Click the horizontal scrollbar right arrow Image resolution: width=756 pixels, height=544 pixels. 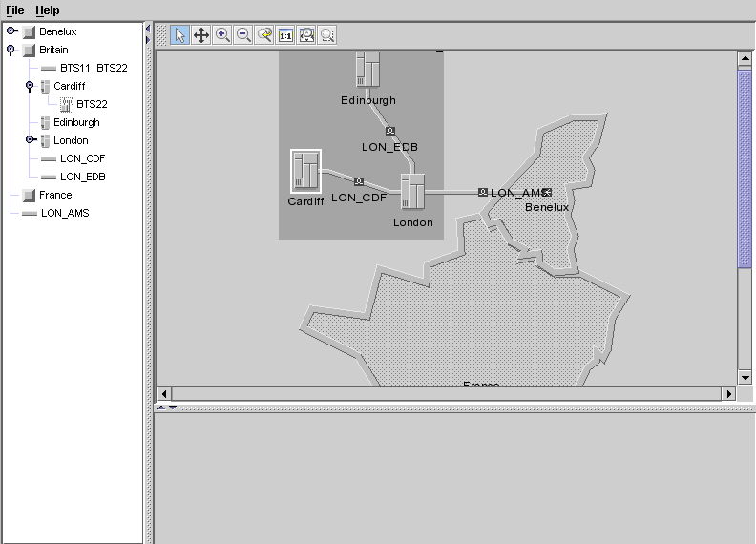730,393
